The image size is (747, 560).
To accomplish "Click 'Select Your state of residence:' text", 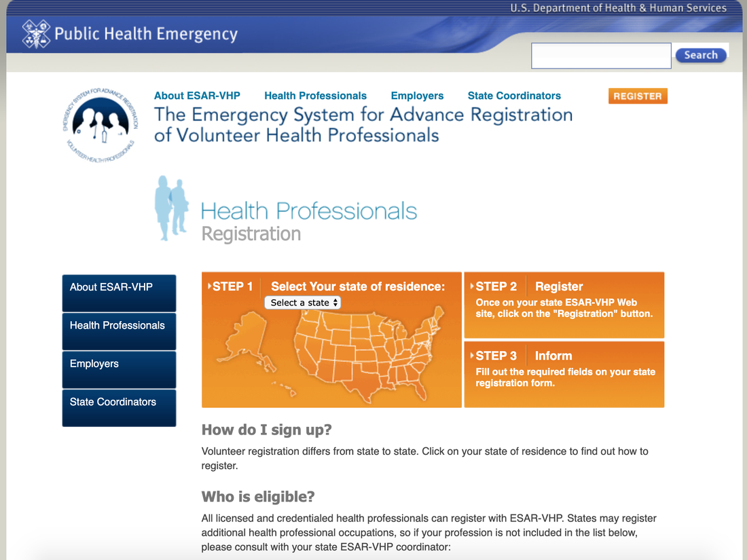I will click(x=358, y=286).
